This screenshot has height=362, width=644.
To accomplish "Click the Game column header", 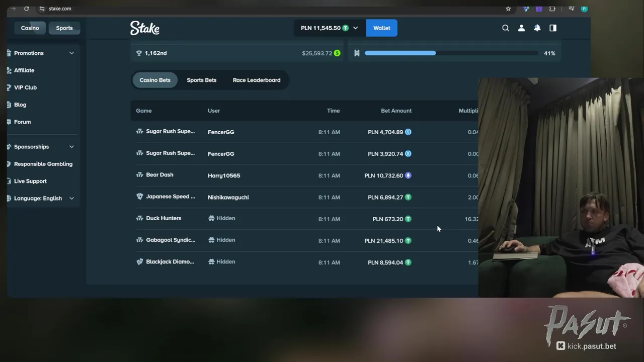I will pyautogui.click(x=143, y=111).
